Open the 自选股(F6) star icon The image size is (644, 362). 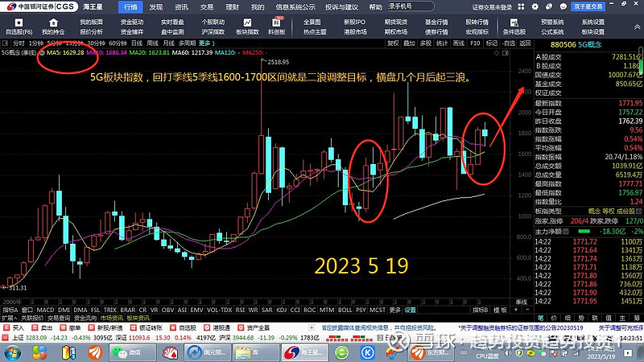[19, 23]
